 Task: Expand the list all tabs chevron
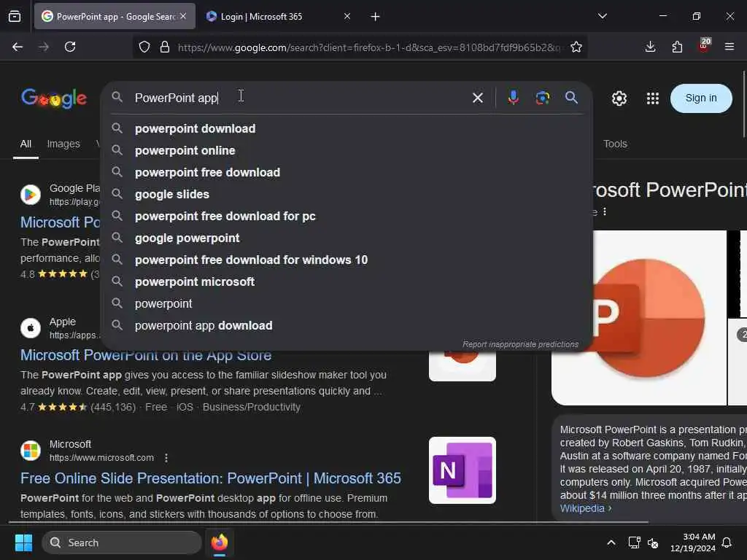coord(602,16)
